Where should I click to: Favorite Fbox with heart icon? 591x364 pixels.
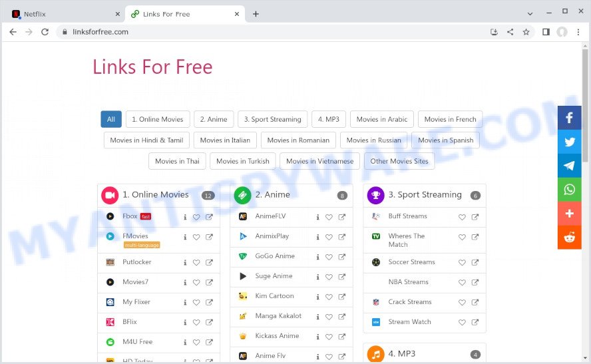(x=196, y=217)
